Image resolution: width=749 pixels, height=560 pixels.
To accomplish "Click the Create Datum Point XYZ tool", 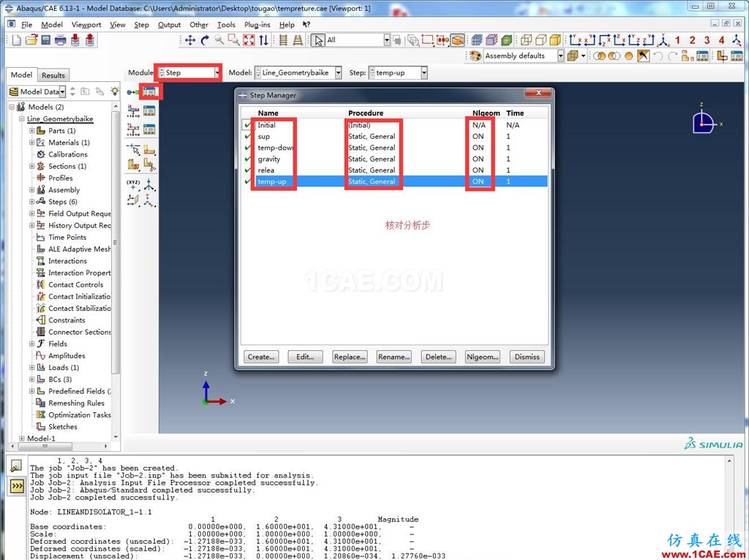I will coord(133,184).
